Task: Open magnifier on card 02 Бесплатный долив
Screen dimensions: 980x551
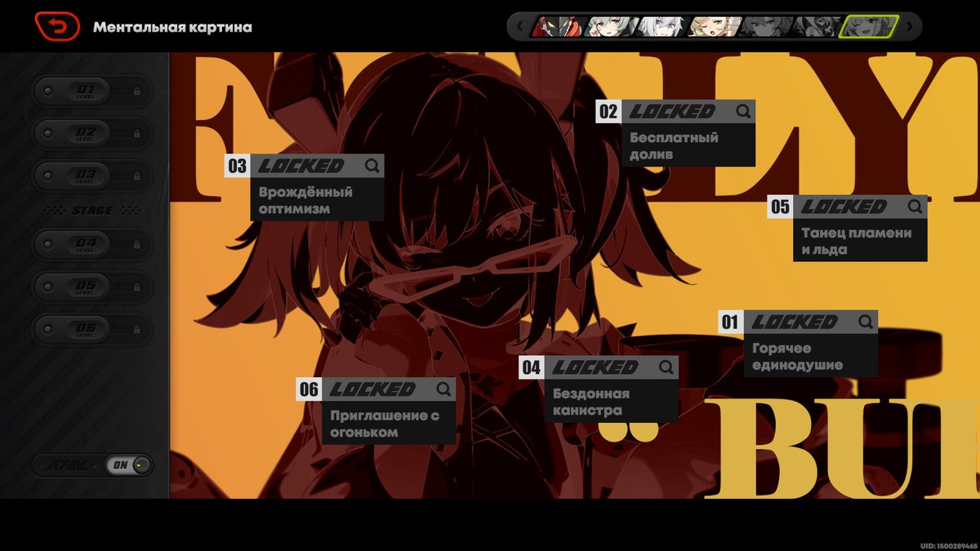Action: (742, 112)
